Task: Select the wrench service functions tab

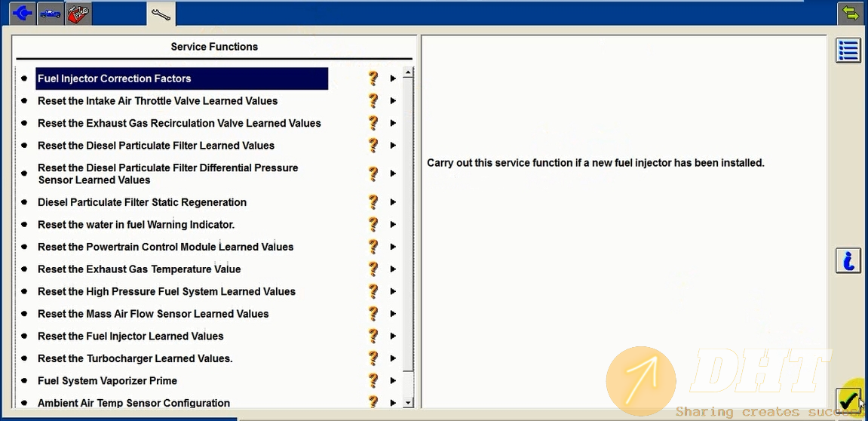Action: coord(161,14)
